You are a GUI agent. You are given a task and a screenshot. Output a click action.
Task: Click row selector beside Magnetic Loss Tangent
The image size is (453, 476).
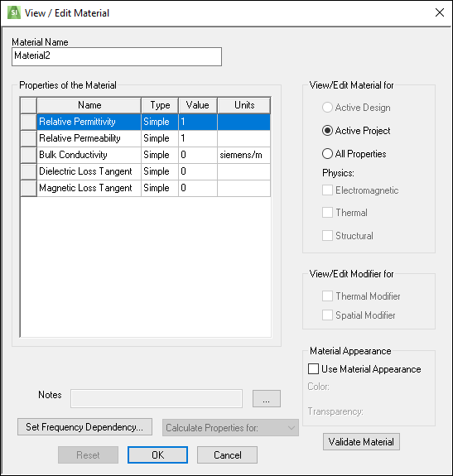[x=28, y=188]
